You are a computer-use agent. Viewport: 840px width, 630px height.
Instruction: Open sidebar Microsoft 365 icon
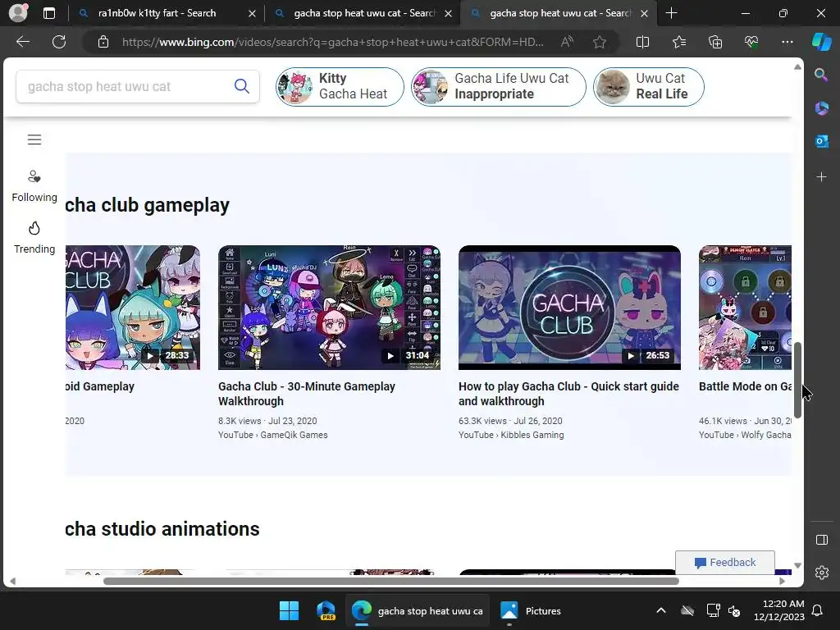click(821, 108)
